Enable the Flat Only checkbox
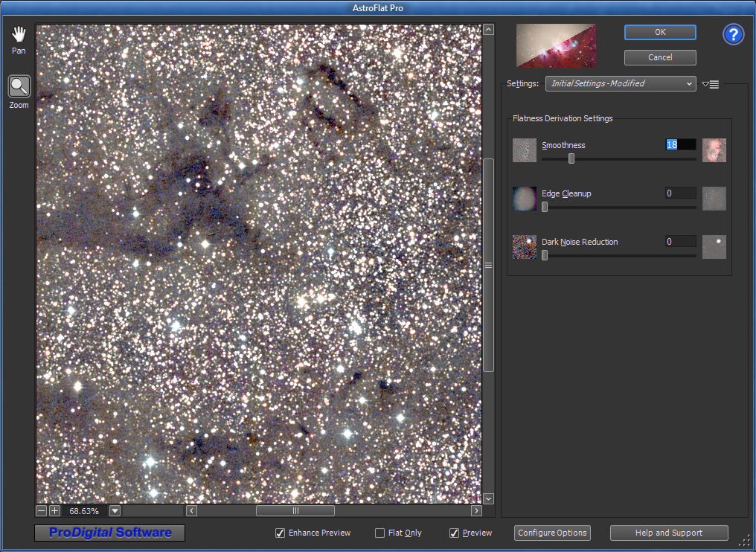The height and width of the screenshot is (552, 756). pos(380,533)
